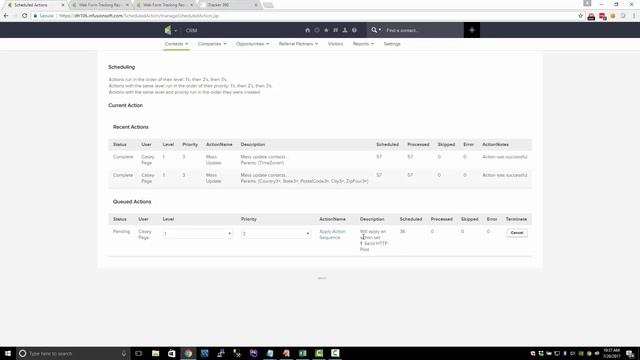
Task: Open Task View on the taskbar
Action: (139, 353)
